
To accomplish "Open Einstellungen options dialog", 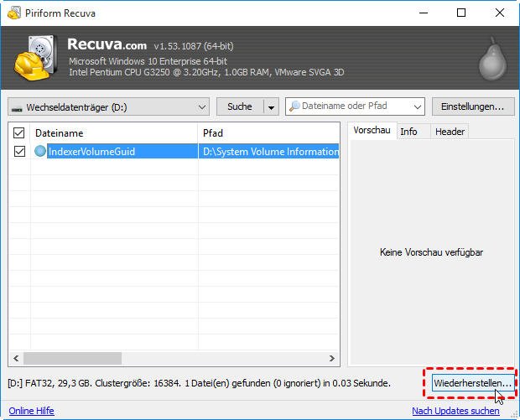I will 473,106.
